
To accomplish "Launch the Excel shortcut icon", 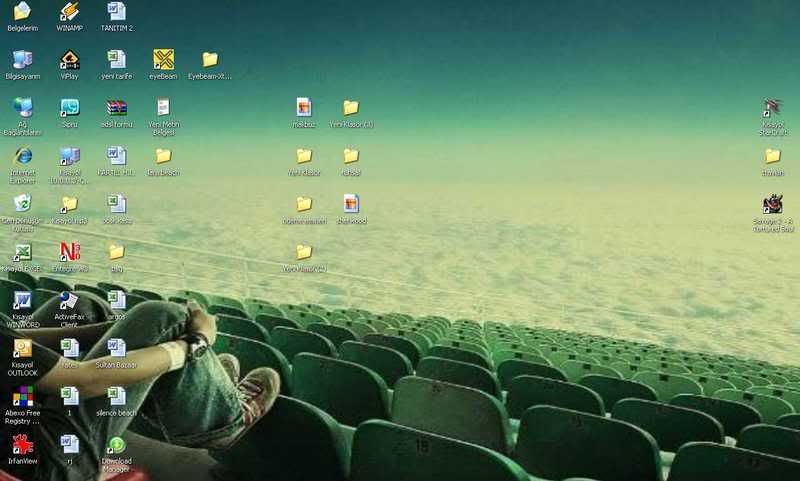I will [22, 251].
